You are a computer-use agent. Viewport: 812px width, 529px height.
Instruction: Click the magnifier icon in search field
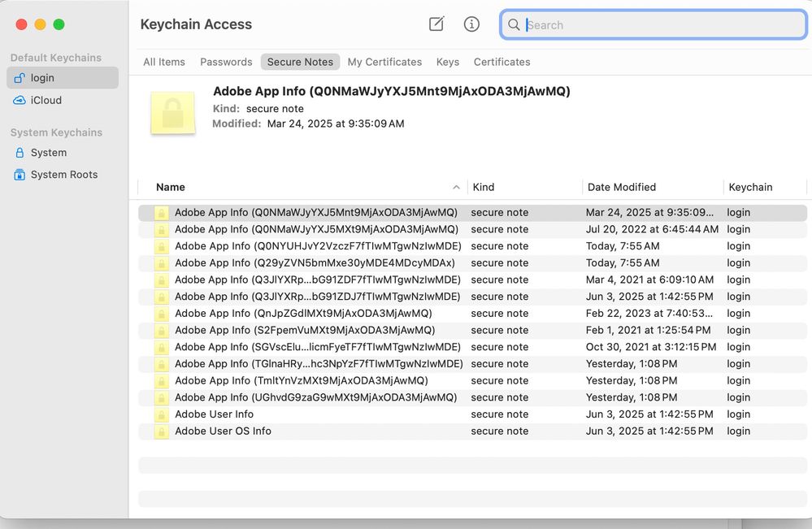[x=513, y=25]
